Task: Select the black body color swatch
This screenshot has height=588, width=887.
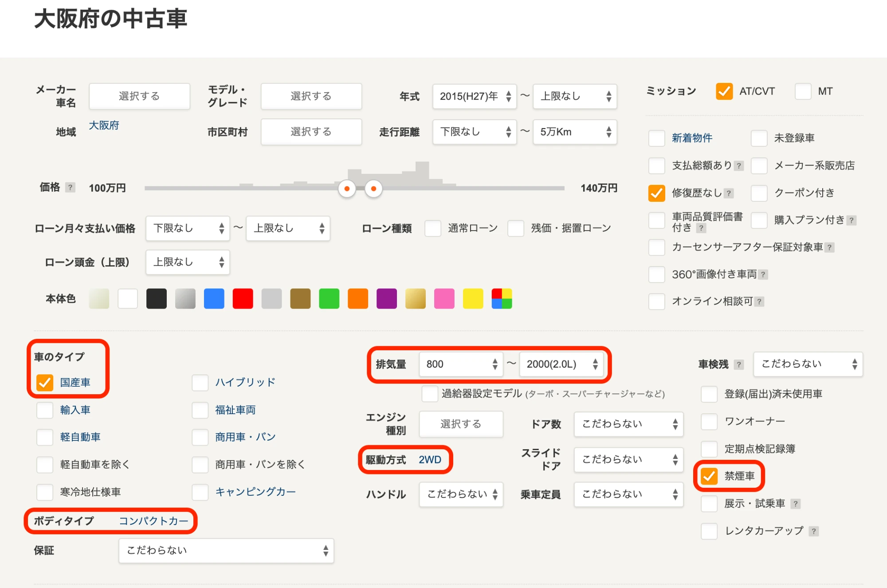Action: click(156, 299)
